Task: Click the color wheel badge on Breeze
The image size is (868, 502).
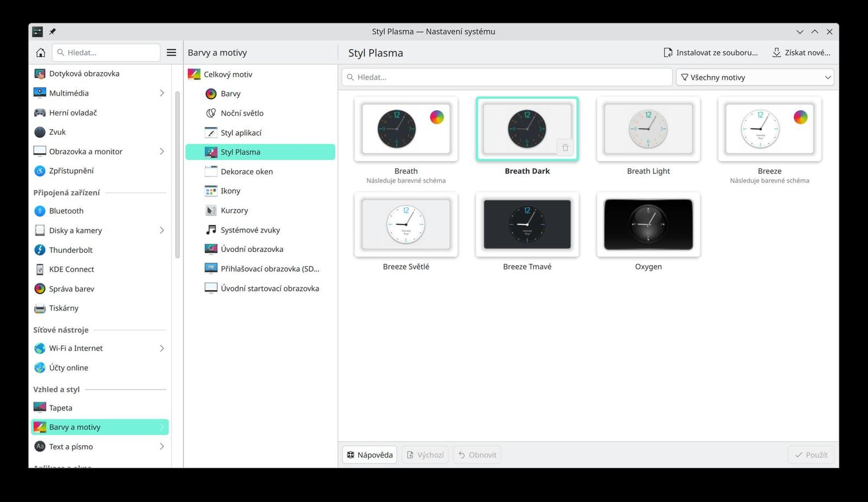Action: point(799,116)
